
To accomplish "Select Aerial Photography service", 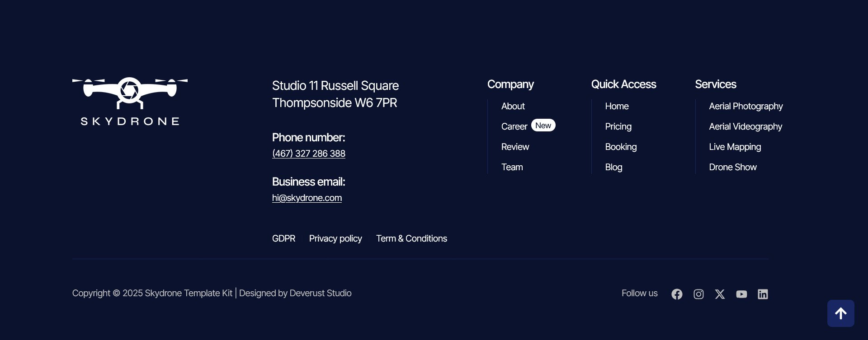I will (746, 106).
